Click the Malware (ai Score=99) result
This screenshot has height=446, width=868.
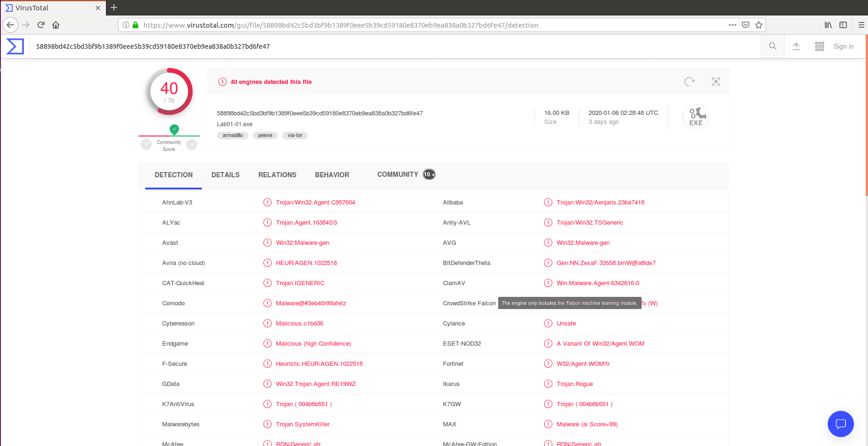coord(587,424)
